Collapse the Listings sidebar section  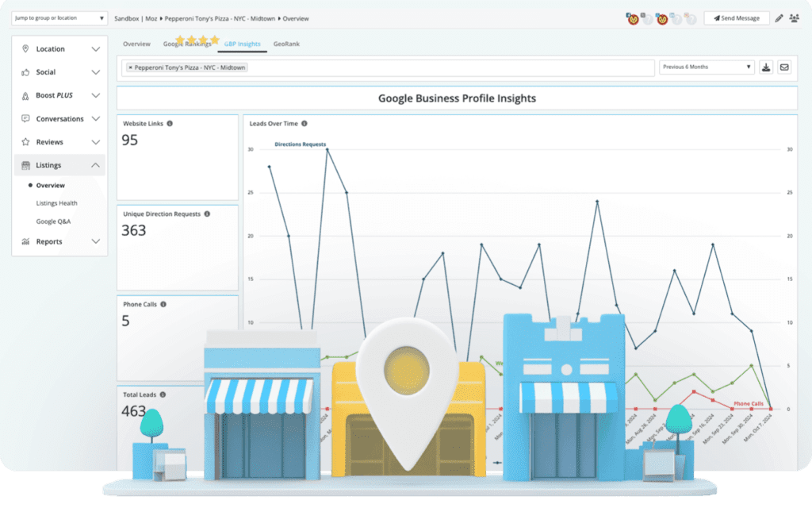[60, 165]
